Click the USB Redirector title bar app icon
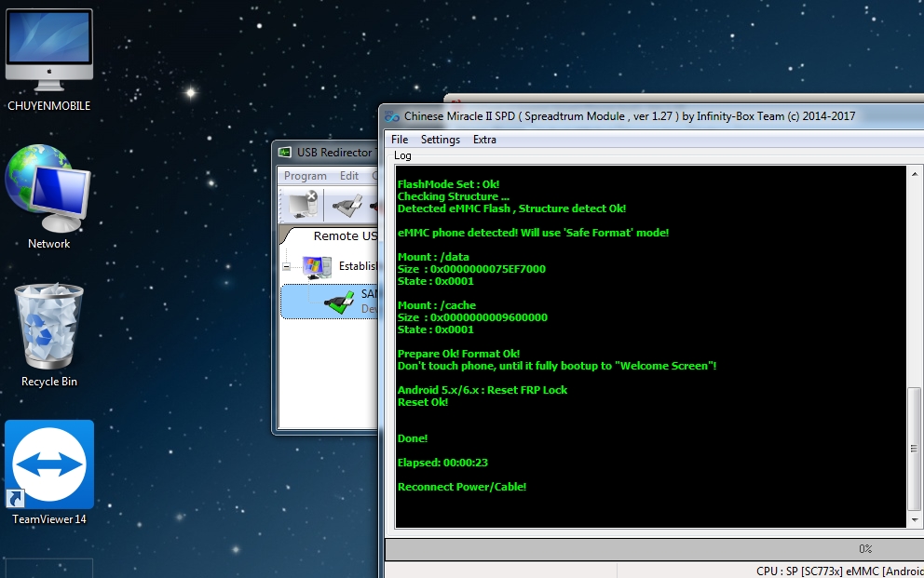924x578 pixels. point(285,153)
